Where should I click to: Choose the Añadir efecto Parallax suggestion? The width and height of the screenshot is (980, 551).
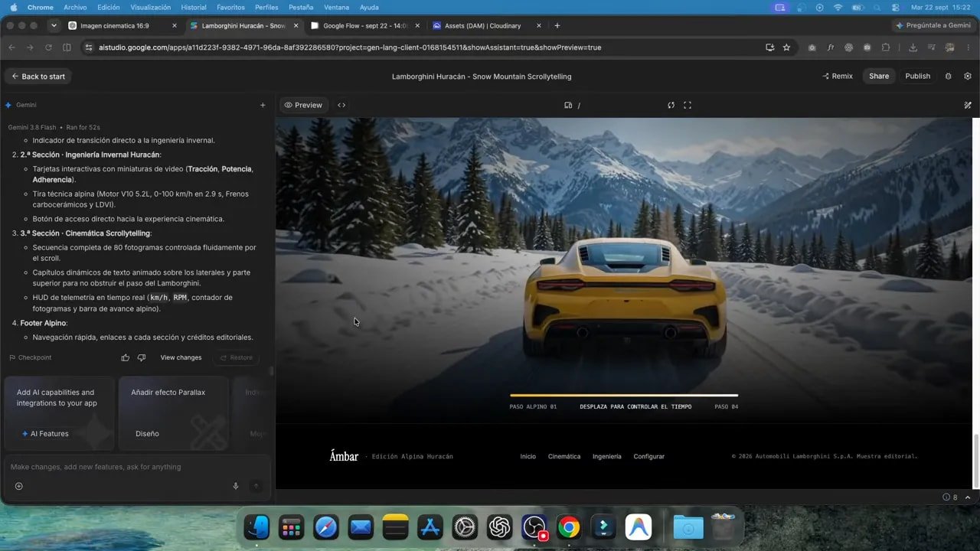pos(174,413)
